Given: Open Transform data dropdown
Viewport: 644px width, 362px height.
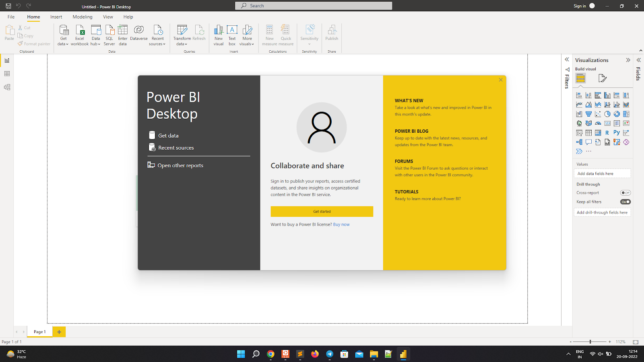Looking at the screenshot, I should click(x=182, y=35).
